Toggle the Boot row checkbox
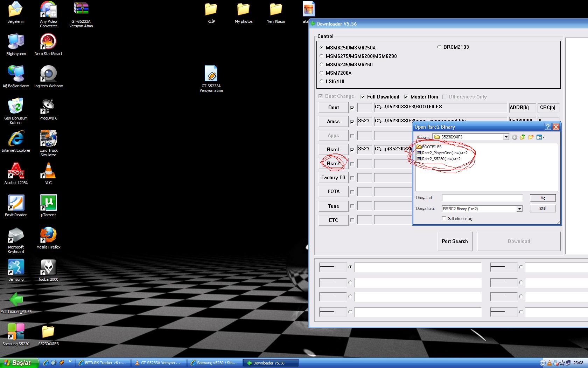588x368 pixels. coord(352,108)
